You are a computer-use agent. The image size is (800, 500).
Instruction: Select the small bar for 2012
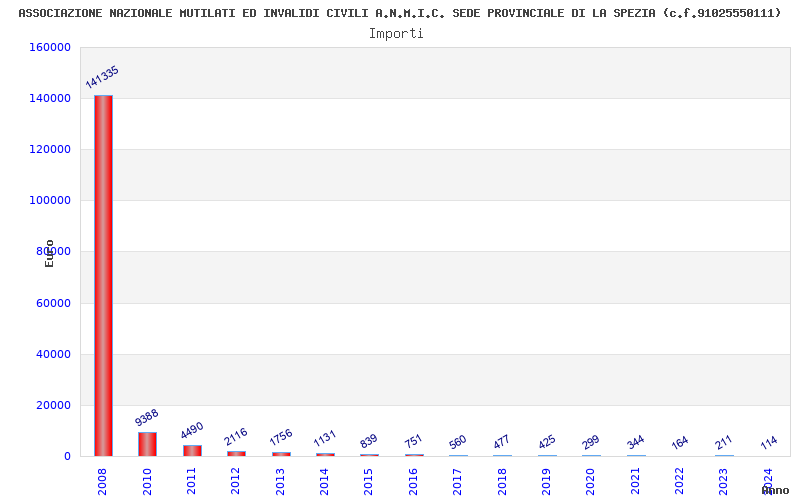236,454
